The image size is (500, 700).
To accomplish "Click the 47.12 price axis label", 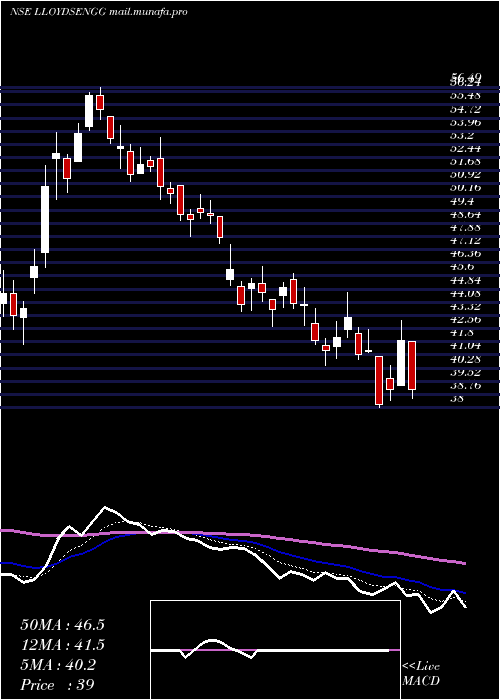I will click(x=465, y=240).
